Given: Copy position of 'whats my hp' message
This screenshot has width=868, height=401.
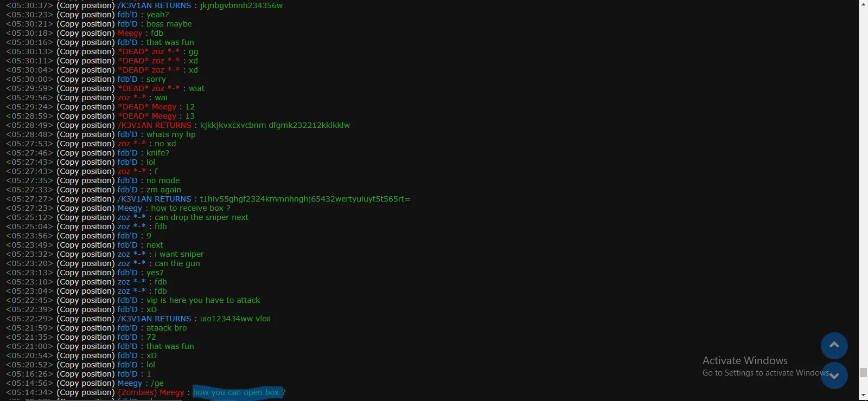Looking at the screenshot, I should (86, 134).
